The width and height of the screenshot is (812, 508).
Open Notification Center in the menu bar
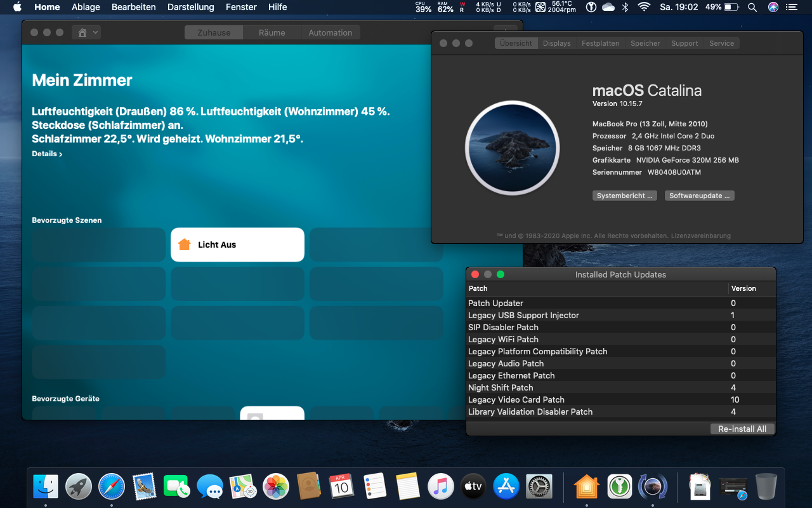pos(793,7)
